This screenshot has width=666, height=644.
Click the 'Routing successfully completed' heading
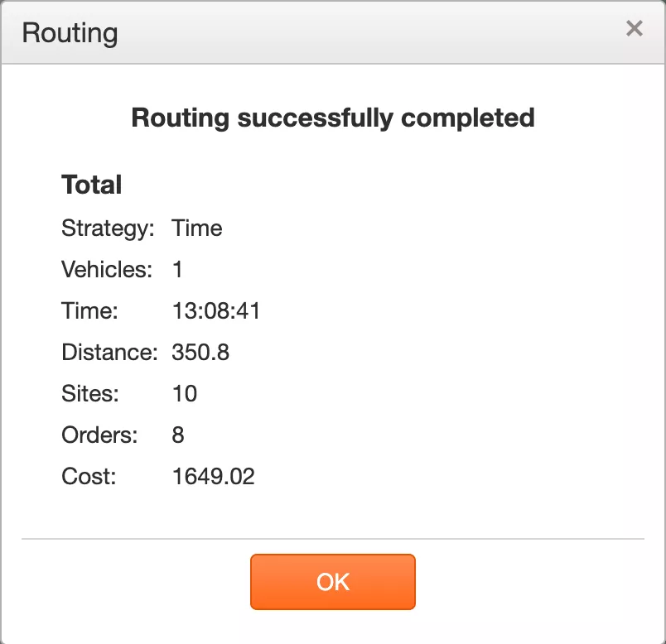click(333, 118)
